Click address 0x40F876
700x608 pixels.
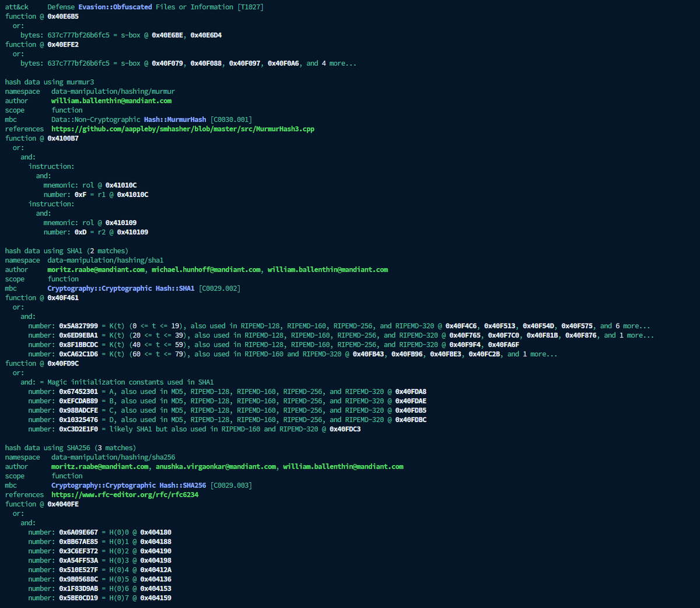click(581, 335)
